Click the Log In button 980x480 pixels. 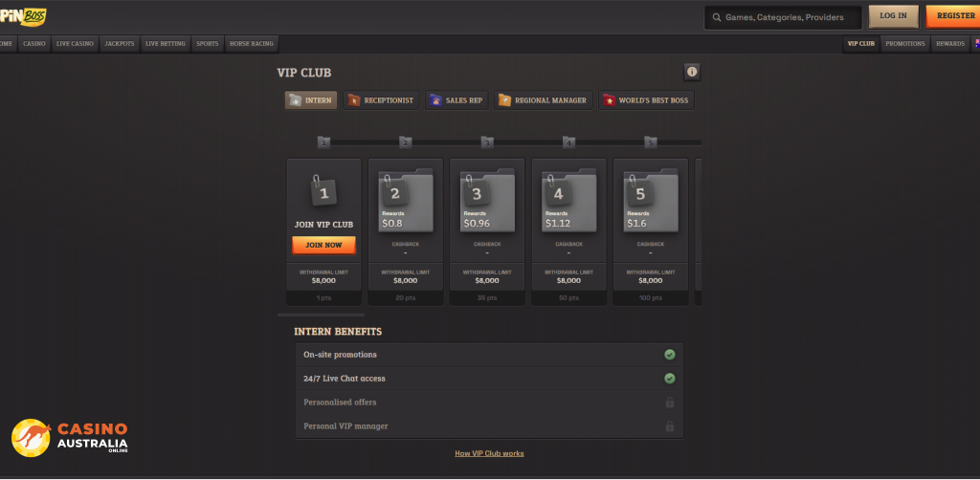click(893, 16)
